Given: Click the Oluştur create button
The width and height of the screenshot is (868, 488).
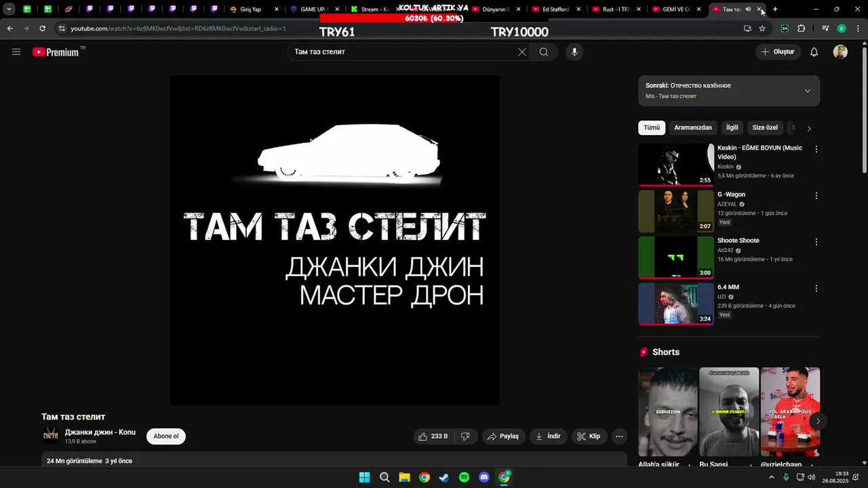Looking at the screenshot, I should click(x=778, y=52).
